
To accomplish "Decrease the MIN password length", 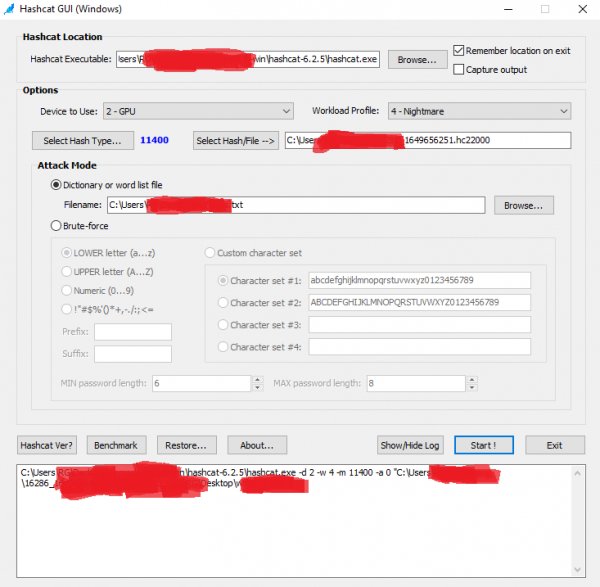I will tap(258, 387).
